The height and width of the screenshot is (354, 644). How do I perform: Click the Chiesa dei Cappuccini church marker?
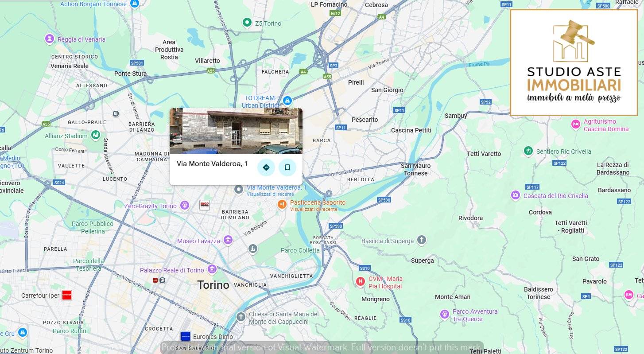click(x=241, y=316)
